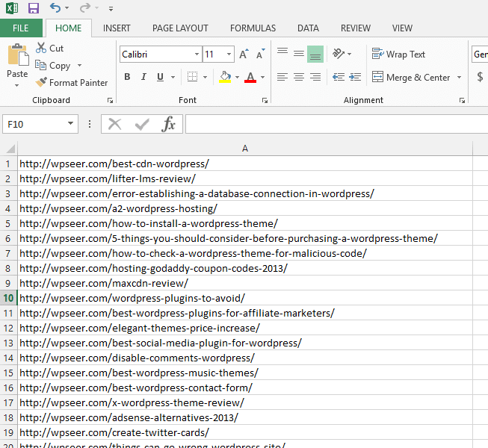Viewport: 488px width, 448px height.
Task: Expand the Name Box dropdown arrow
Action: [x=71, y=124]
